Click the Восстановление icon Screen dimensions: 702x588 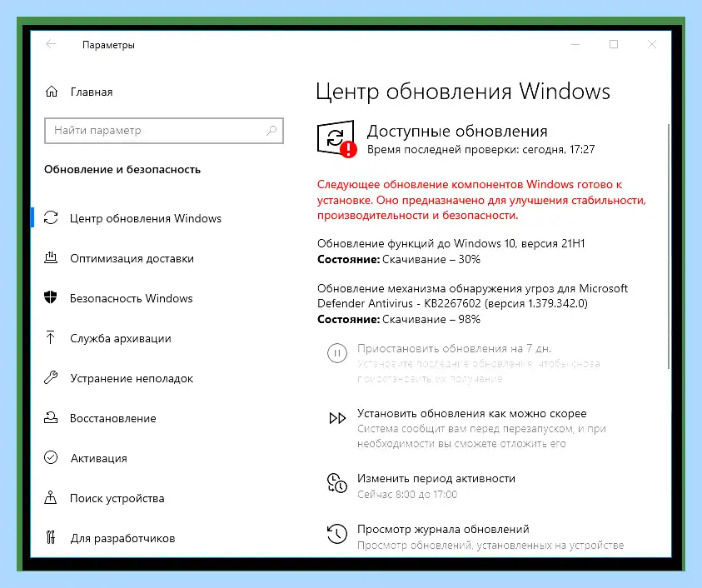[x=51, y=418]
